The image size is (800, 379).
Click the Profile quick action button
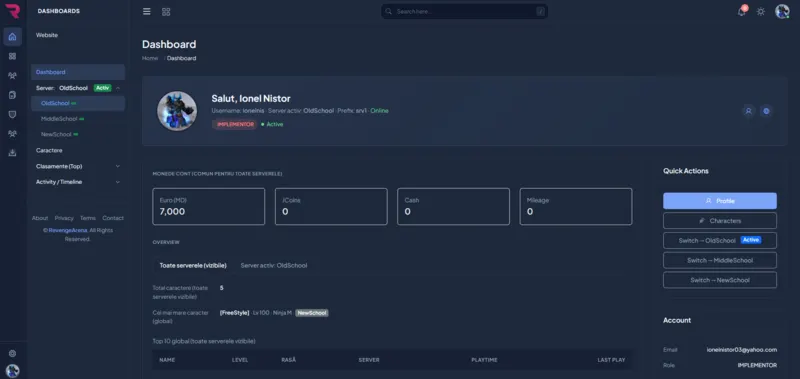click(x=720, y=201)
